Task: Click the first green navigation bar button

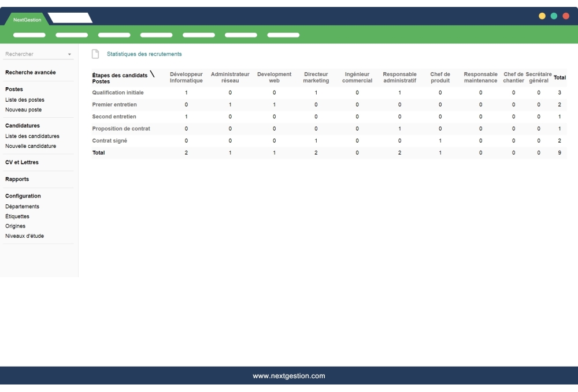Action: click(x=29, y=35)
